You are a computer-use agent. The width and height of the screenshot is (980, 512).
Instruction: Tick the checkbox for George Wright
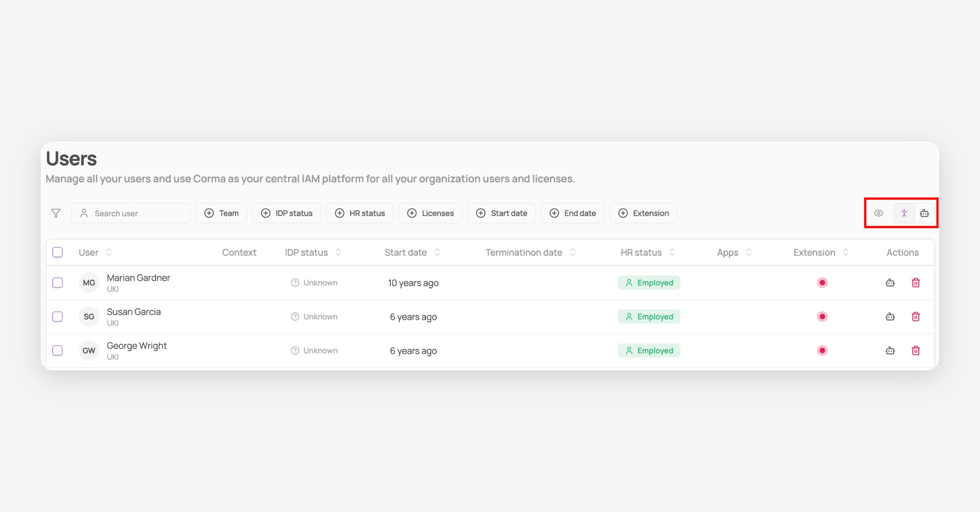(58, 350)
